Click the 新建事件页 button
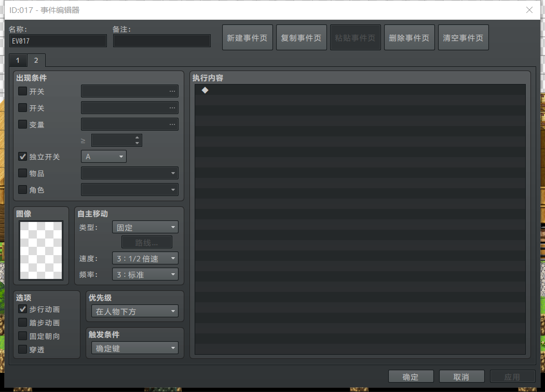The width and height of the screenshot is (545, 392). coord(248,37)
